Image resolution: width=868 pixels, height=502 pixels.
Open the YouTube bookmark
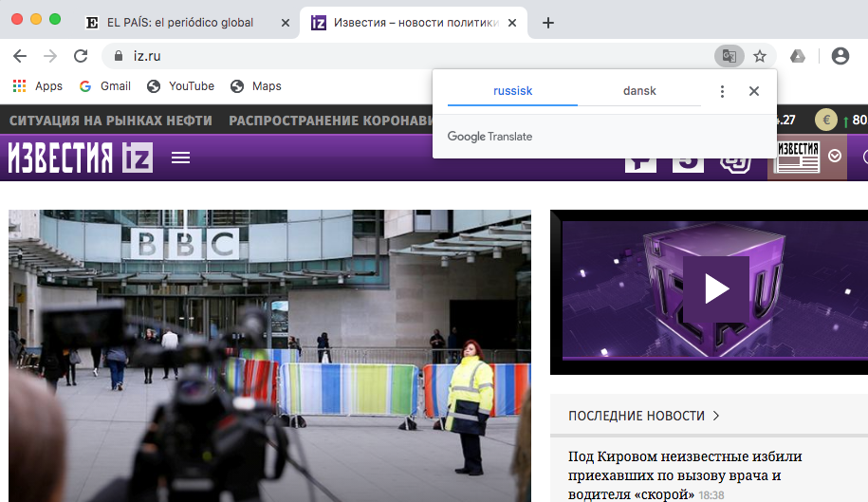(x=180, y=85)
